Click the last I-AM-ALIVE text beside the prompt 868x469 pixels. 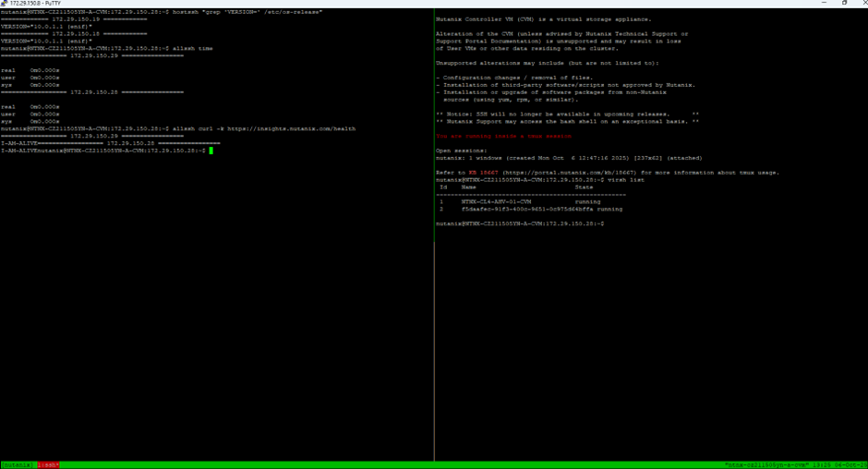pyautogui.click(x=18, y=150)
